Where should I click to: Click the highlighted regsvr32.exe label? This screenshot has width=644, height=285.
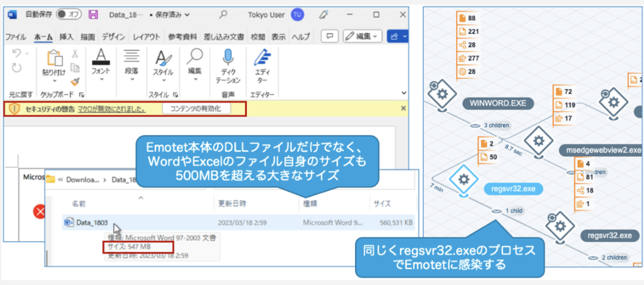point(513,189)
